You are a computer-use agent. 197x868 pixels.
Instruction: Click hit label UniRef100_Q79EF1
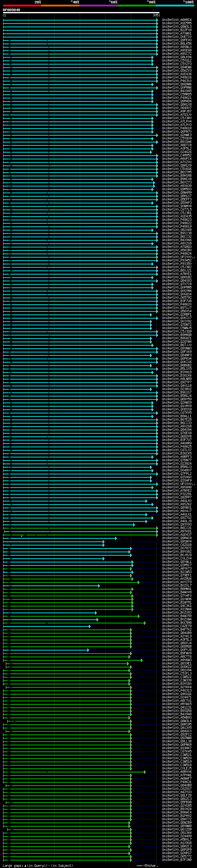click(176, 575)
